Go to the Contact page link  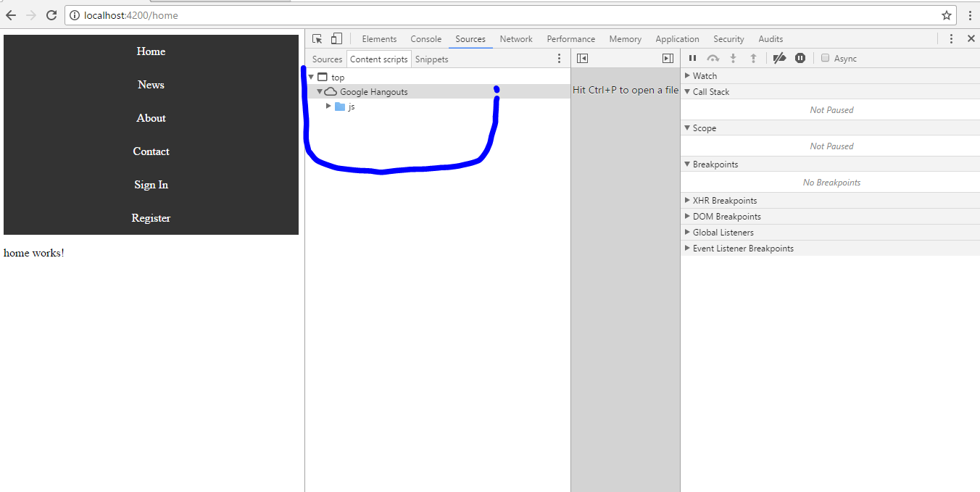tap(151, 151)
